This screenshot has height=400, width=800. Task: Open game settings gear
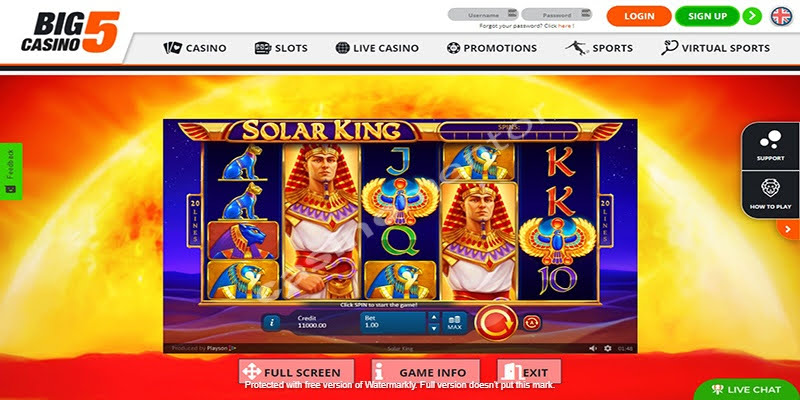point(608,348)
